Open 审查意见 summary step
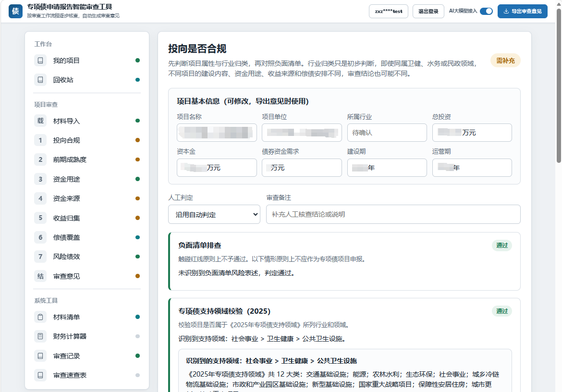The width and height of the screenshot is (562, 392). [x=87, y=276]
